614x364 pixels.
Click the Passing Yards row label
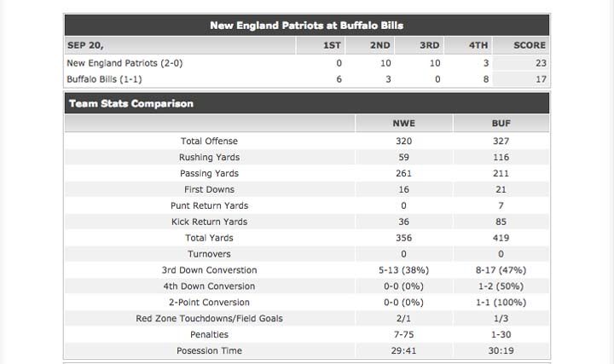pos(209,174)
